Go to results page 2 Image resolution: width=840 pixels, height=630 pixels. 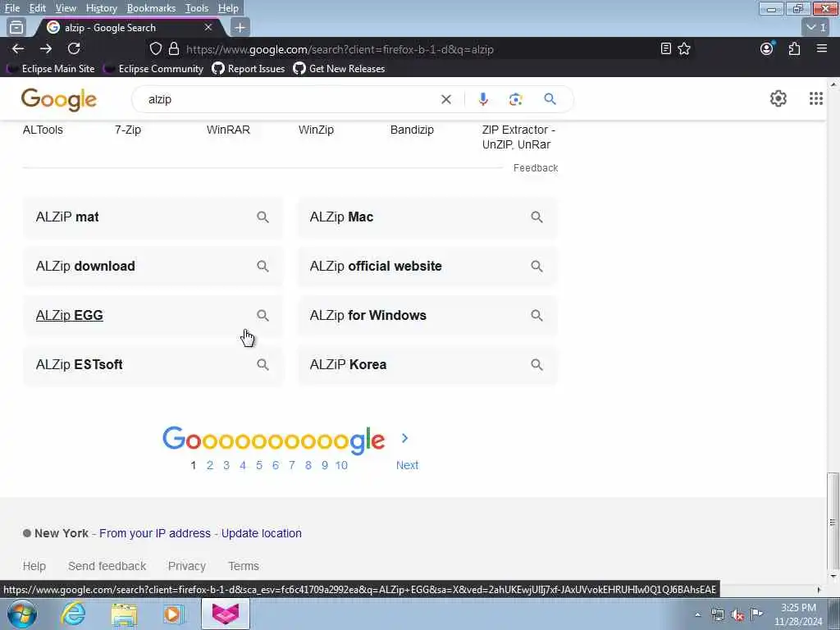[x=210, y=465]
